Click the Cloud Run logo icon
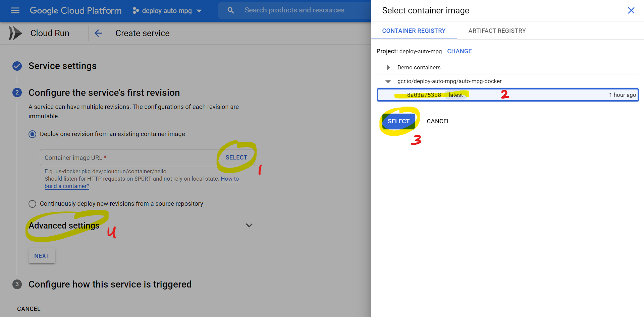 point(15,33)
